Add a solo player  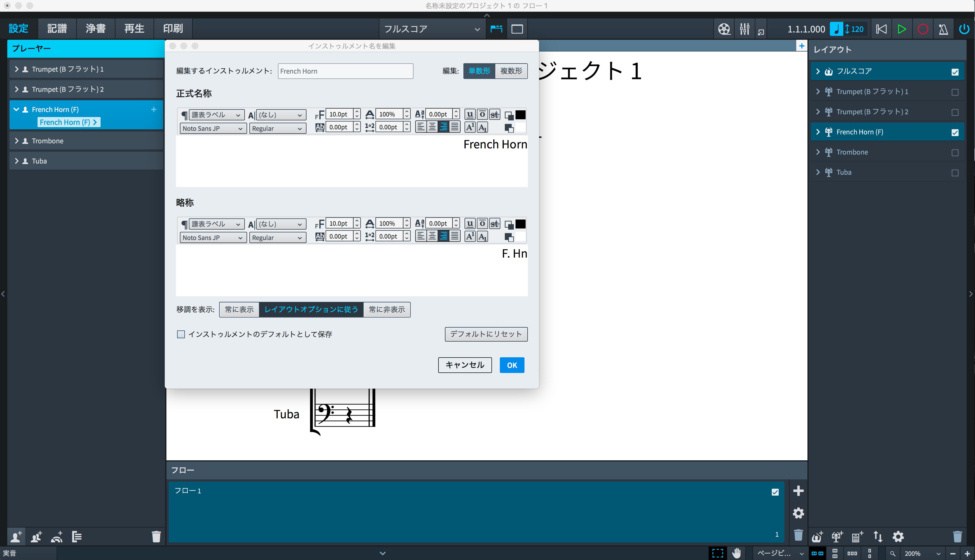[x=16, y=536]
